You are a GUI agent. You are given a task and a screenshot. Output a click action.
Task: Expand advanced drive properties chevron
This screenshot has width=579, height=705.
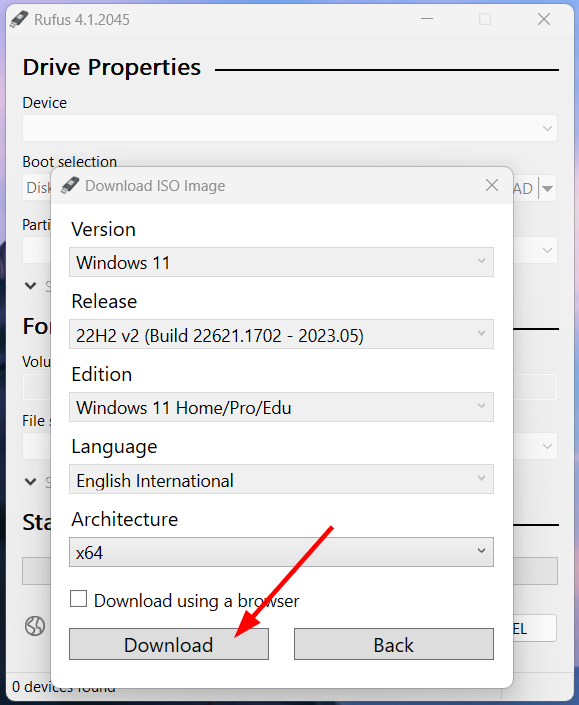tap(31, 286)
